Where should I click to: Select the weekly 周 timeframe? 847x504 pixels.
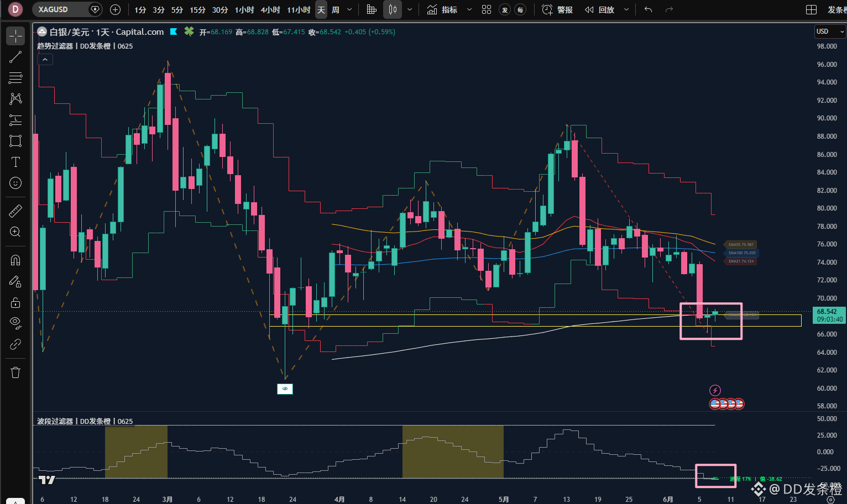point(336,10)
